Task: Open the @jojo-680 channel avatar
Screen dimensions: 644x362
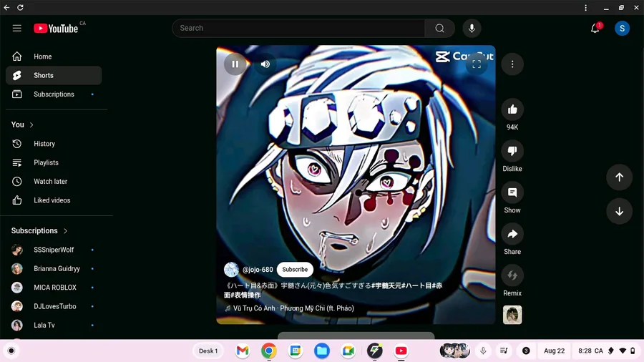Action: coord(231,270)
